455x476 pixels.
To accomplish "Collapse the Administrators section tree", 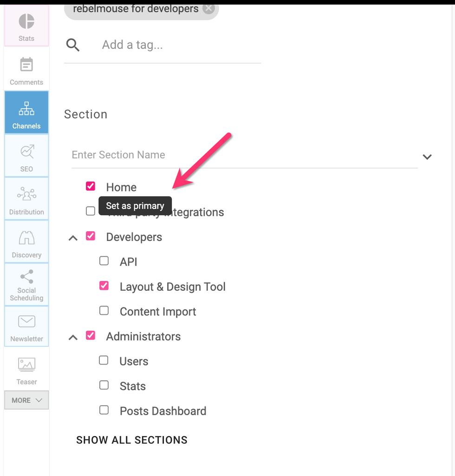I will point(73,338).
